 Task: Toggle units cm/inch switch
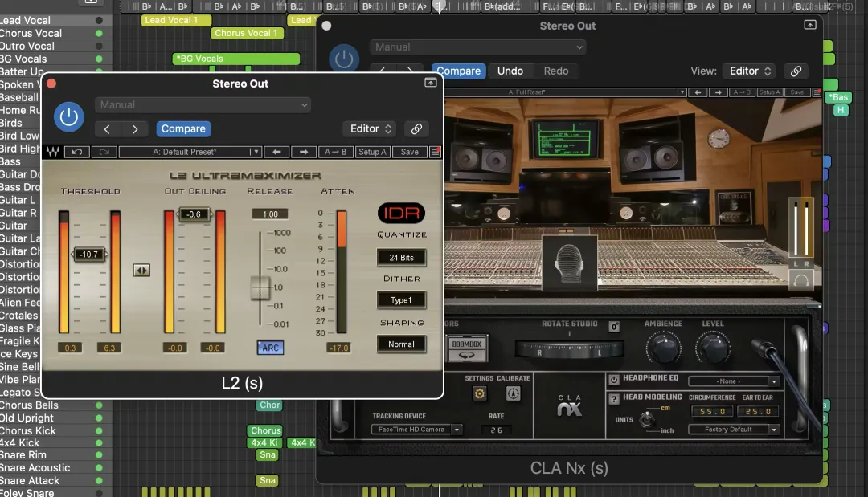646,420
